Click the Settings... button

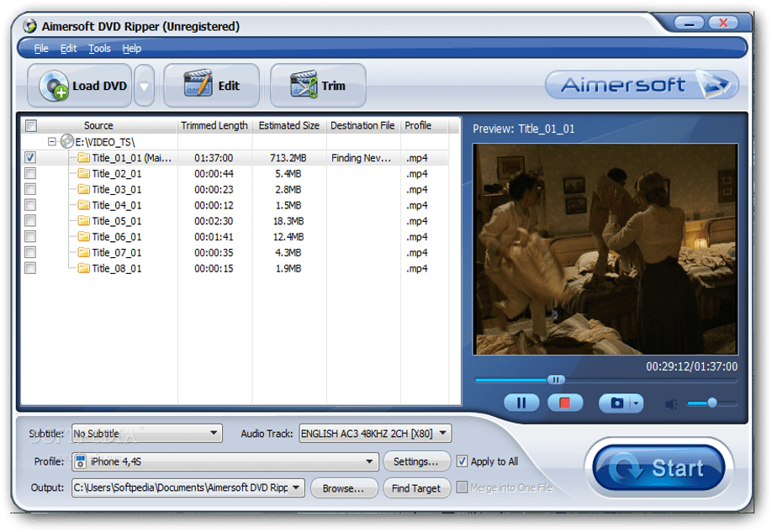416,461
